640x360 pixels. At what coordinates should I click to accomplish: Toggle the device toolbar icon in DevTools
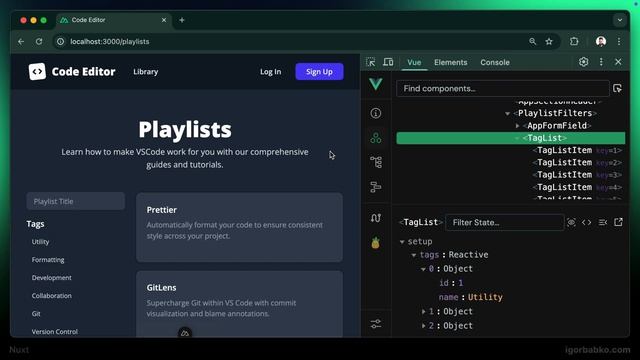(388, 62)
